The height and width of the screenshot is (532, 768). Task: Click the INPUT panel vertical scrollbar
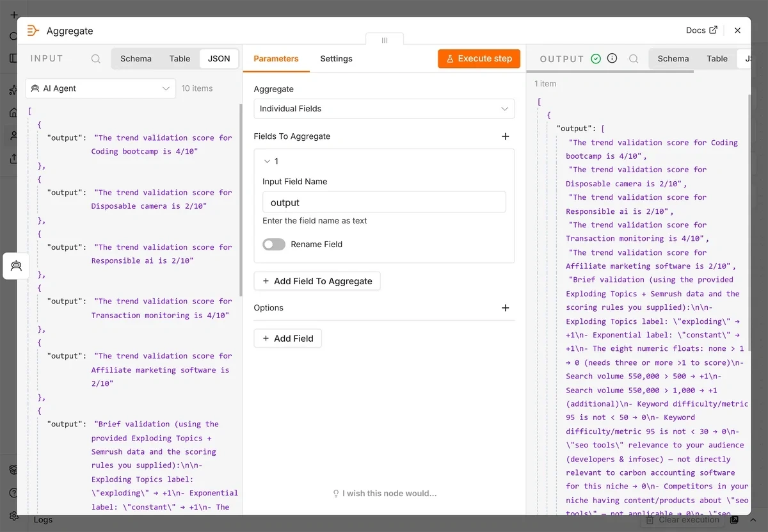click(x=241, y=200)
